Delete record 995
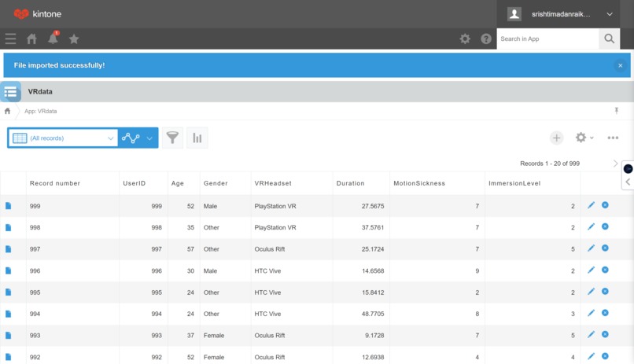Image resolution: width=634 pixels, height=364 pixels. pos(605,292)
